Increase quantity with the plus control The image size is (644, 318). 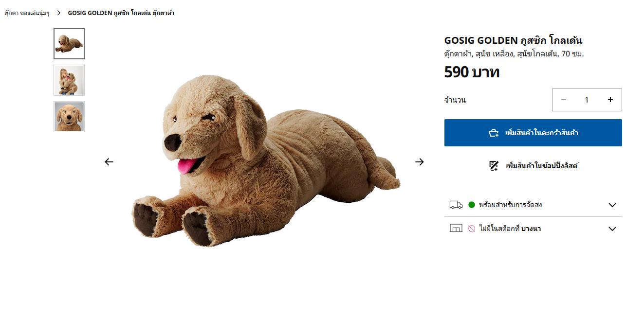pyautogui.click(x=610, y=99)
